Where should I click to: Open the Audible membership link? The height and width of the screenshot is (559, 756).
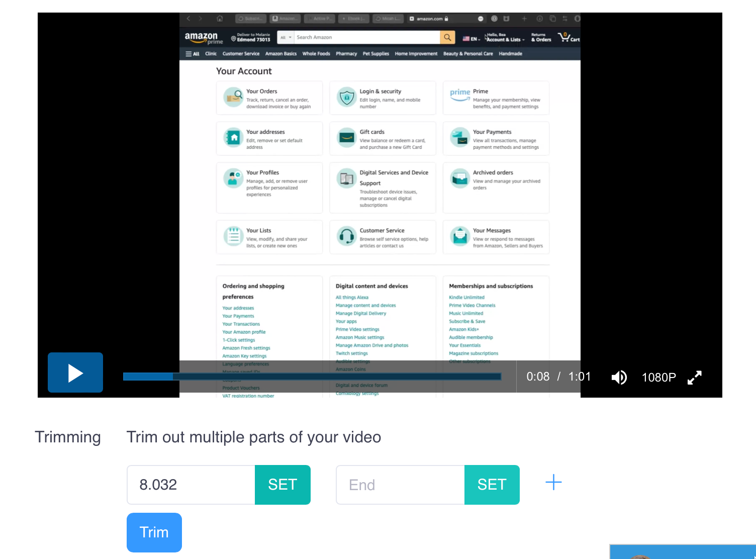coord(471,338)
